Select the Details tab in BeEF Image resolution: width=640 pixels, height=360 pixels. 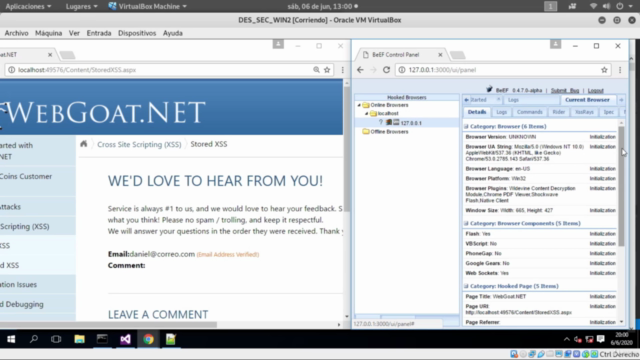click(x=477, y=112)
